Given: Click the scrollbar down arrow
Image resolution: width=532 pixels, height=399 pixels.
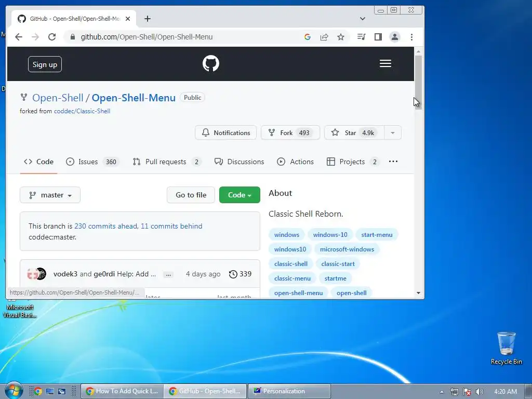Looking at the screenshot, I should (x=418, y=293).
